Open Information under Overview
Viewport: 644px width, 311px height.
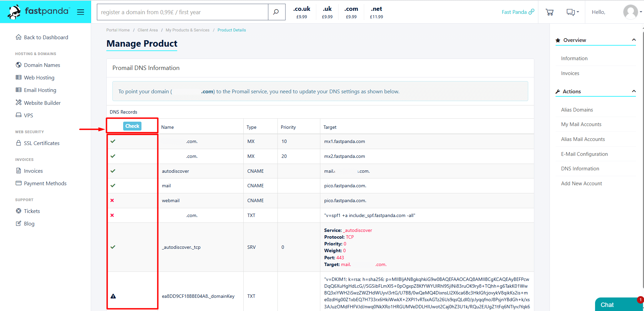tap(574, 58)
